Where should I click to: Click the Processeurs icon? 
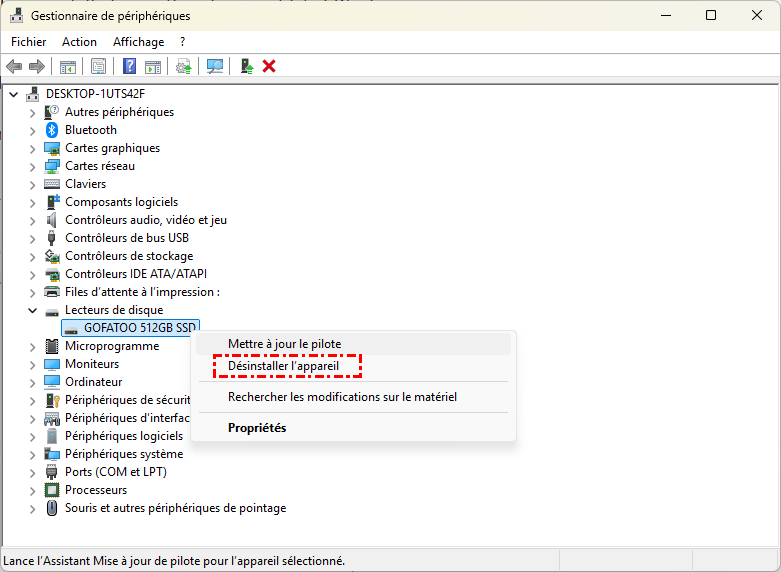[52, 490]
